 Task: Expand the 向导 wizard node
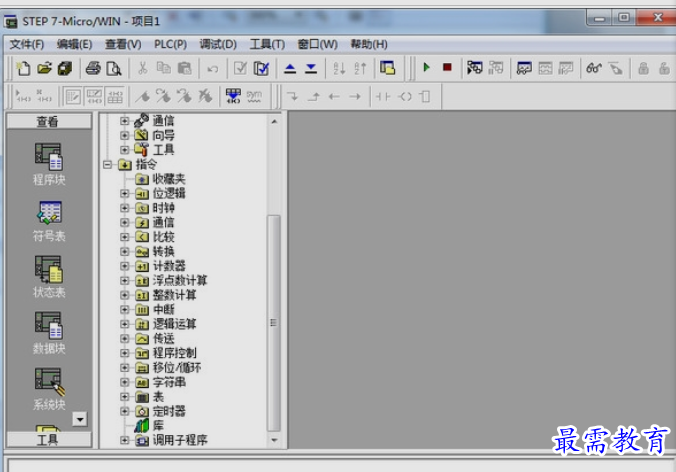[125, 135]
